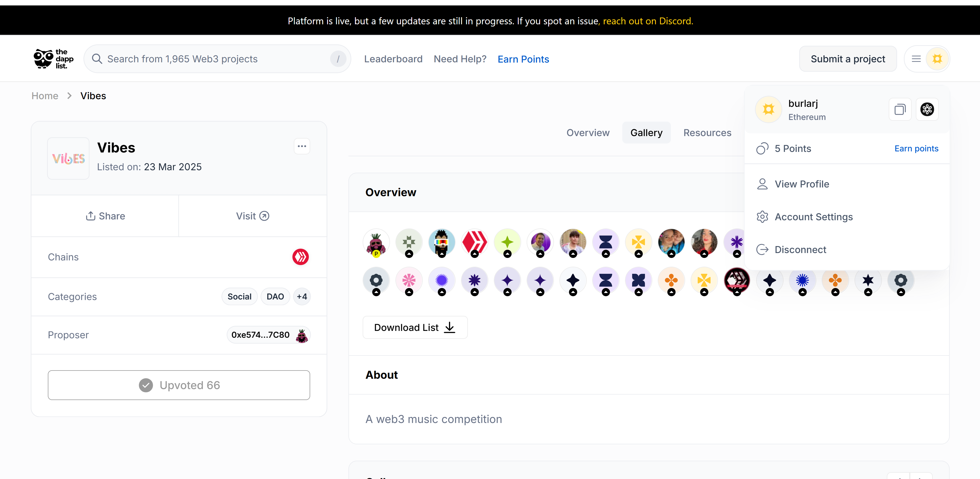Select the Social category tag
Viewport: 980px width, 479px height.
(x=239, y=296)
